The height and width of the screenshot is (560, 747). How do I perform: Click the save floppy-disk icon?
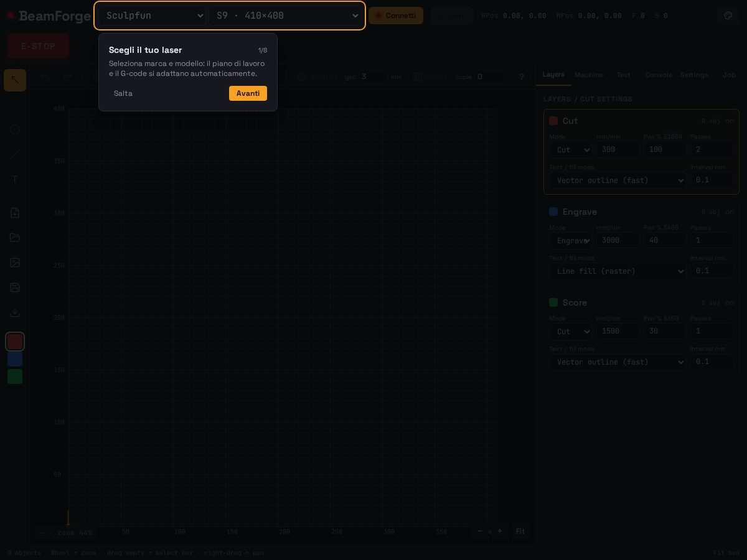coord(15,287)
